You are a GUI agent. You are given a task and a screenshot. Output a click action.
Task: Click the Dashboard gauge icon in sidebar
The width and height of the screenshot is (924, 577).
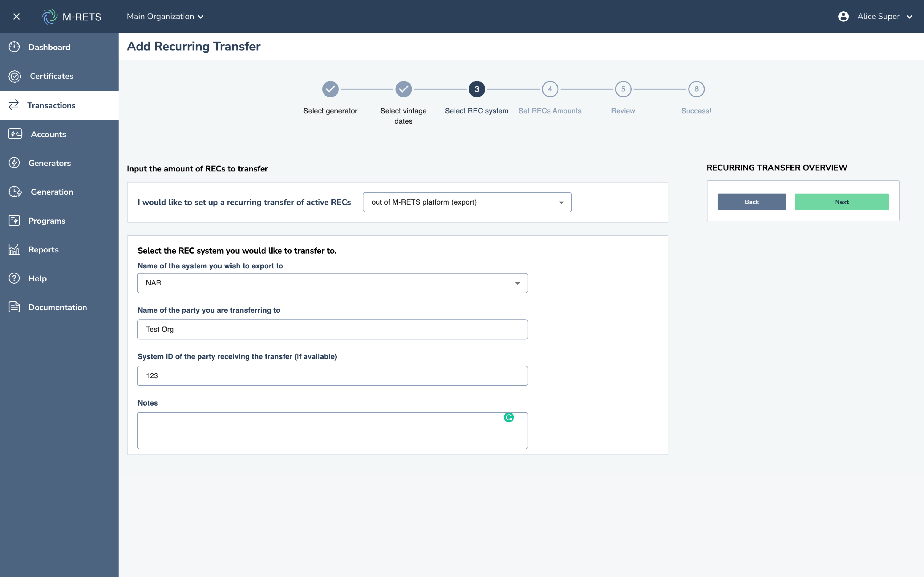coord(14,47)
